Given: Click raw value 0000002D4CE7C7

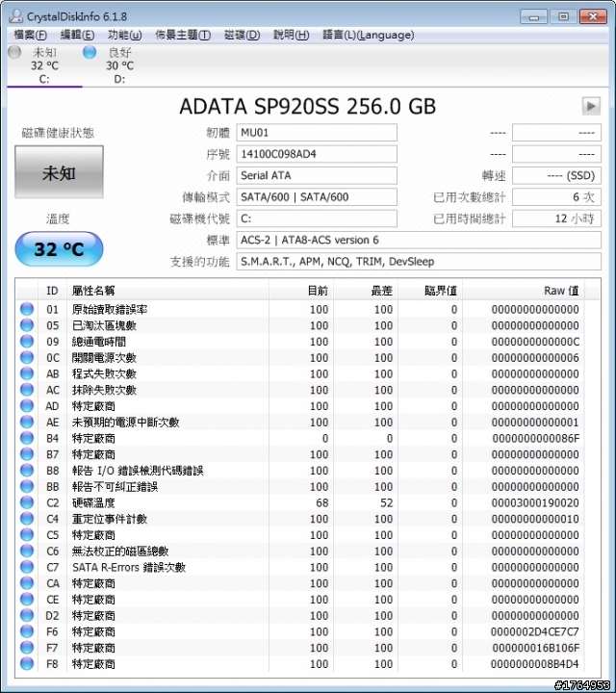Looking at the screenshot, I should pyautogui.click(x=535, y=632).
